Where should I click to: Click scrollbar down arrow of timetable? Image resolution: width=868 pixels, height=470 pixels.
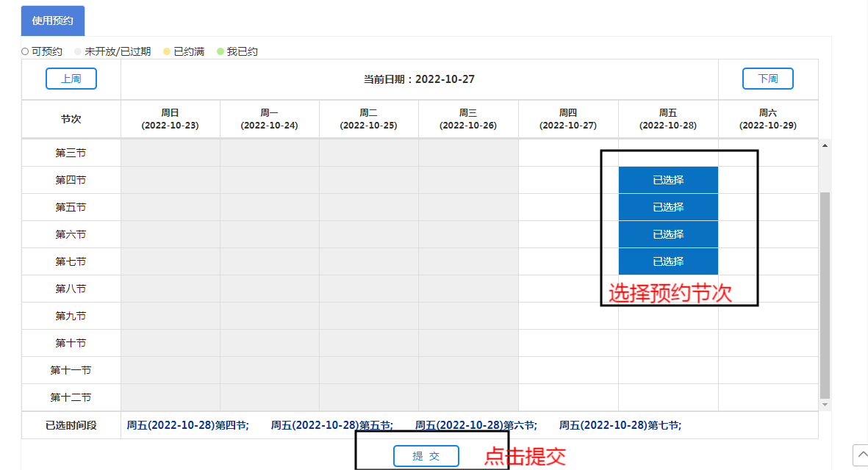825,405
